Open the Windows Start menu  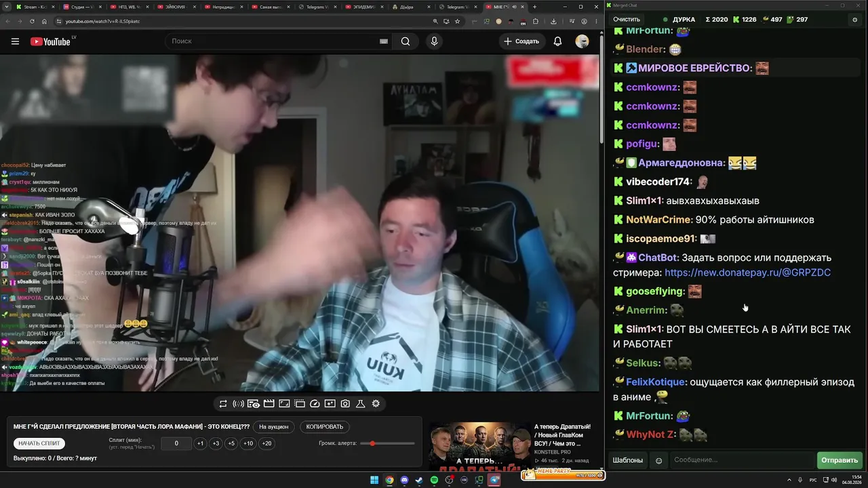374,481
